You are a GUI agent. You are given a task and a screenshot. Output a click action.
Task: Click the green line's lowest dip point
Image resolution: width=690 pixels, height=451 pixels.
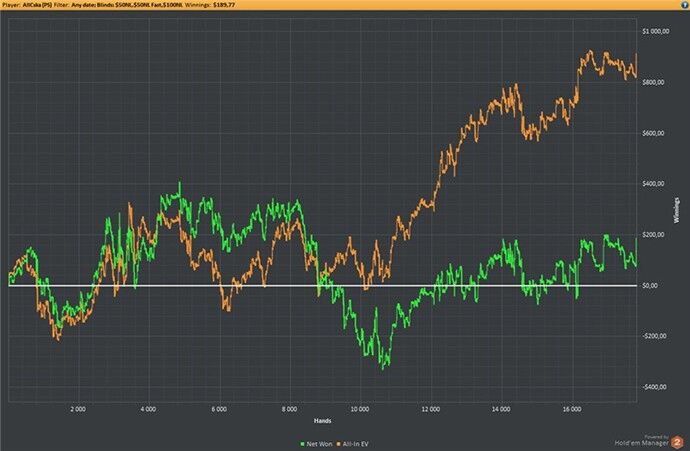click(x=382, y=368)
